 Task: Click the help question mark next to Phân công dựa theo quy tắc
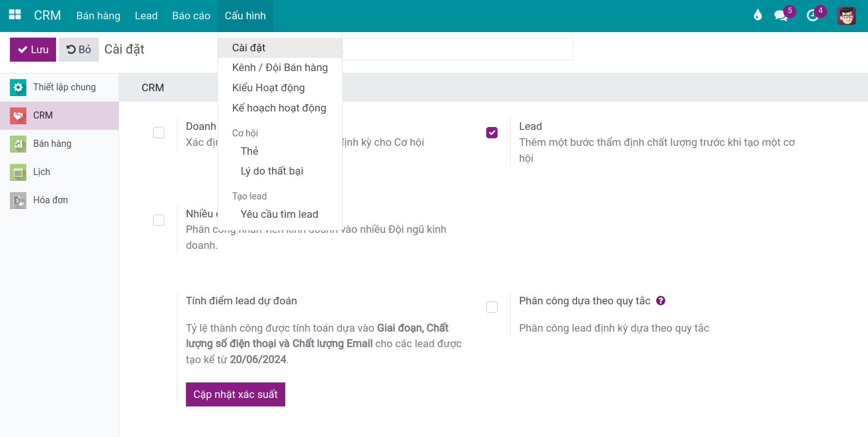(660, 301)
